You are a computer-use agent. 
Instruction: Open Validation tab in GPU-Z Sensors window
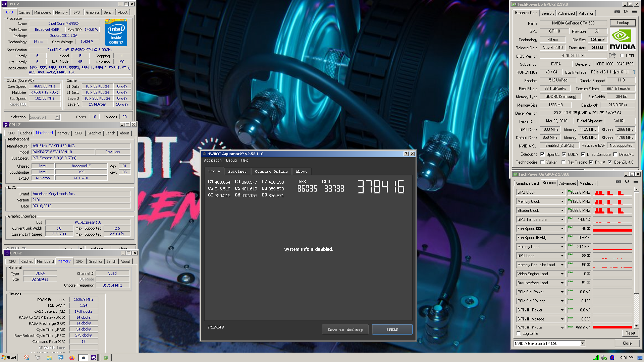click(x=587, y=183)
